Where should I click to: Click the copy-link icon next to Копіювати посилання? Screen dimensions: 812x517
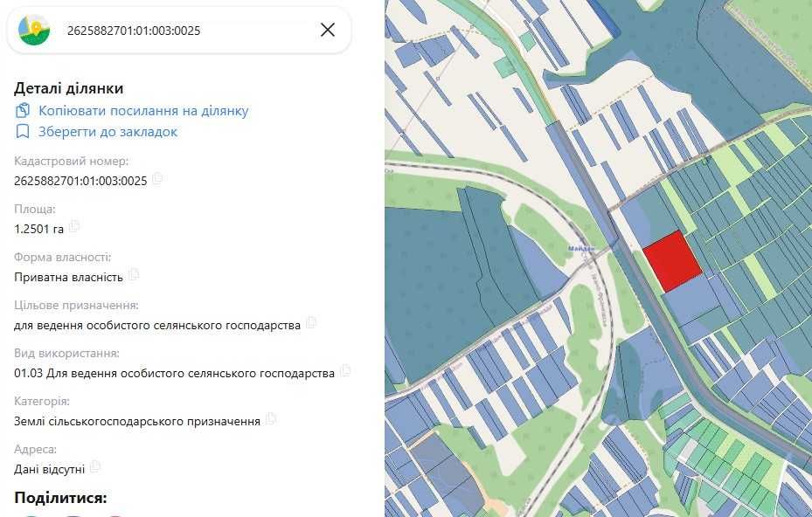pos(22,110)
